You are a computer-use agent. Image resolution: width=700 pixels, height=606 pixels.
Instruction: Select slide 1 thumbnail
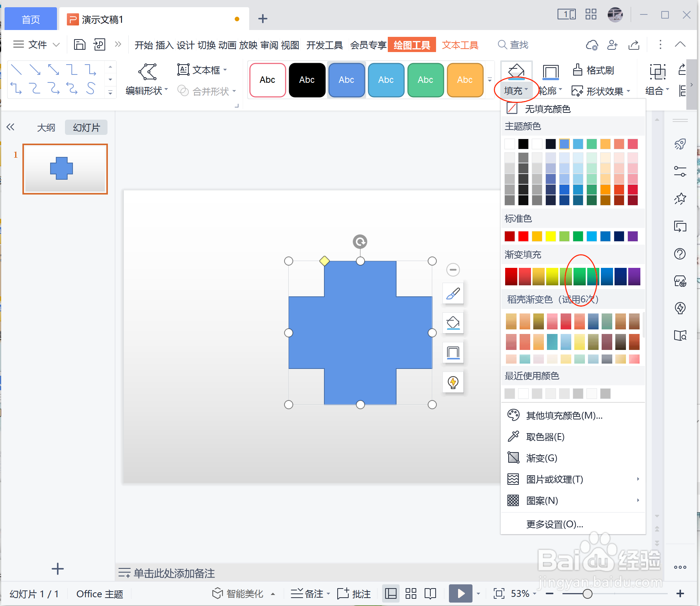65,169
